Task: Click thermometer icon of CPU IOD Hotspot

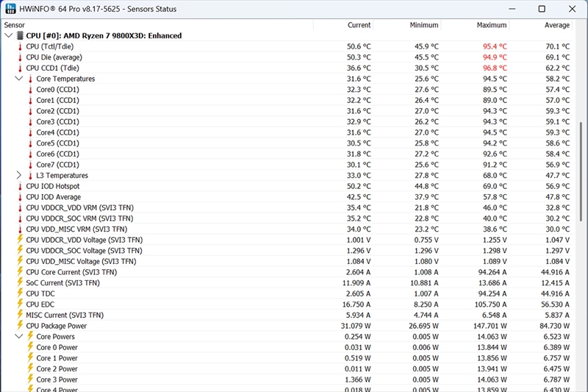Action: (21, 186)
